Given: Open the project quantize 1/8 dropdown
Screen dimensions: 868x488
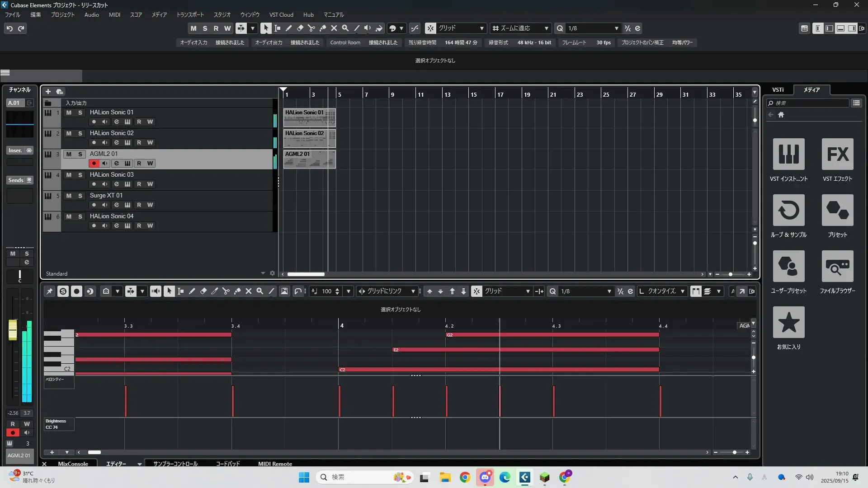Looking at the screenshot, I should tap(616, 28).
